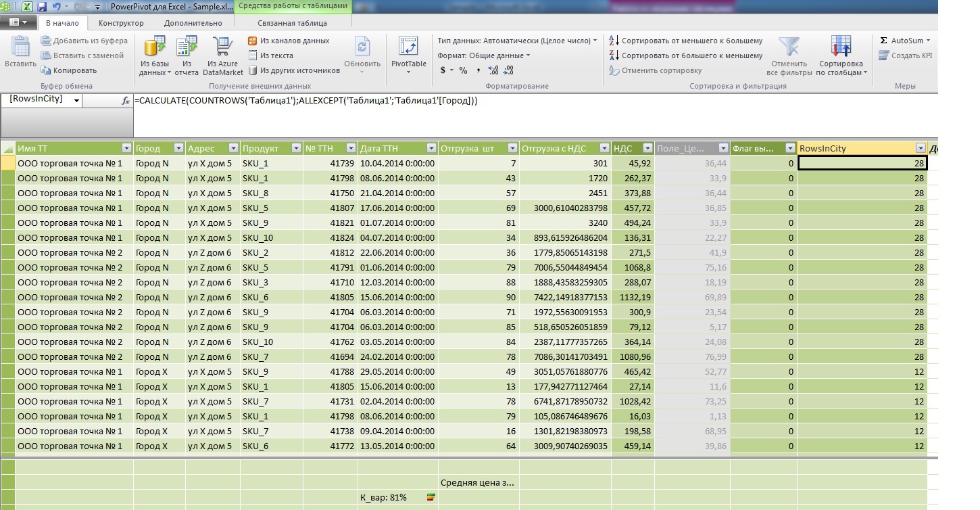The image size is (980, 510).
Task: Click the Вставить (Paste) button
Action: pyautogui.click(x=20, y=54)
